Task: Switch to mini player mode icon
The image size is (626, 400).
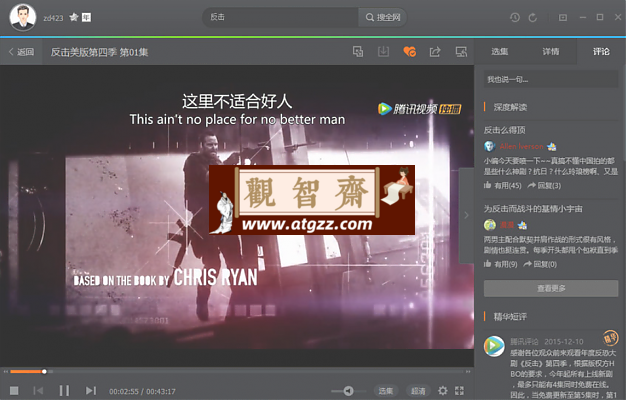Action: pyautogui.click(x=563, y=17)
